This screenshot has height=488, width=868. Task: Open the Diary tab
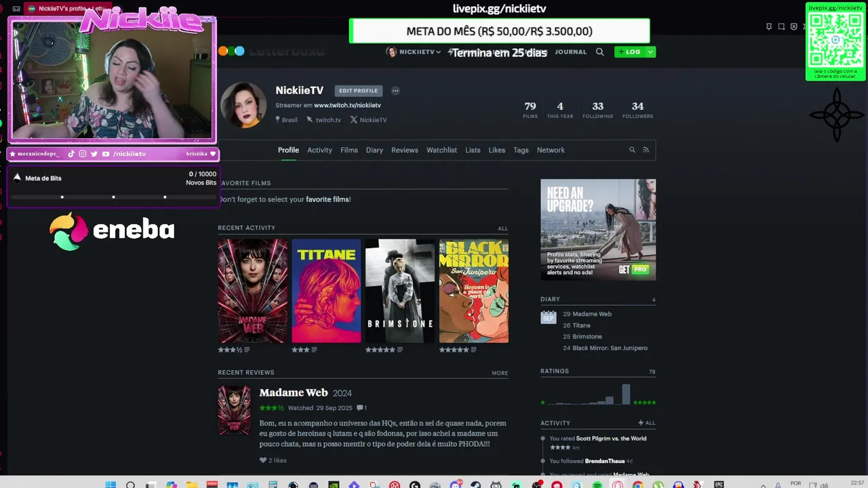click(x=374, y=150)
